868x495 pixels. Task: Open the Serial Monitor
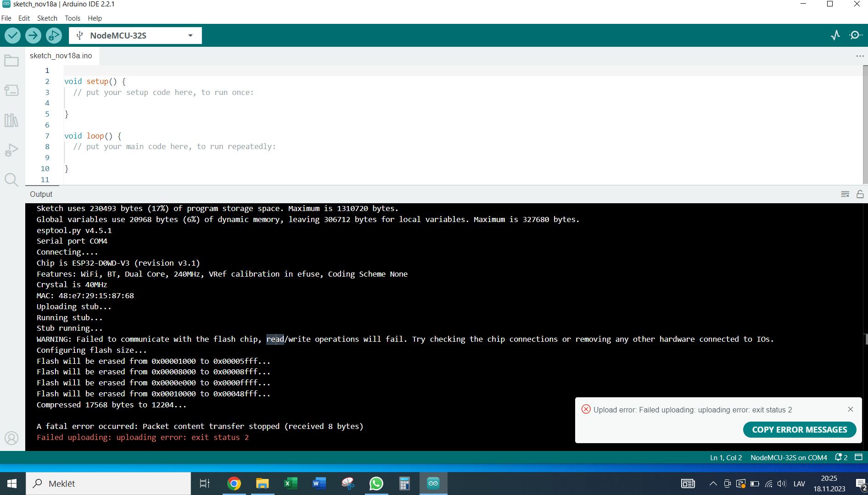click(856, 35)
